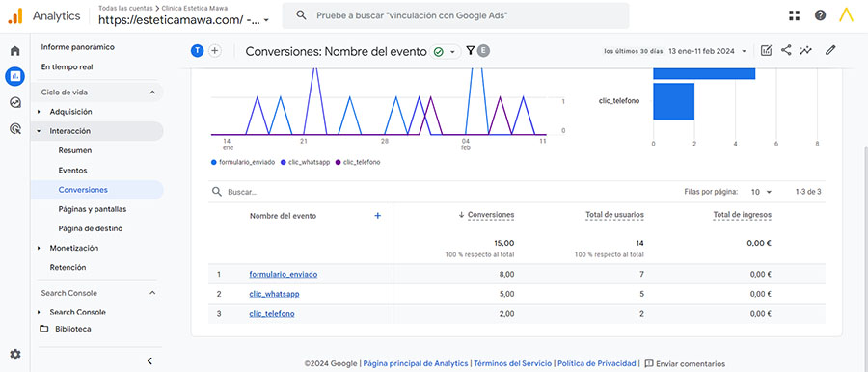Click the 15,00 conversions total
Viewport: 868px width, 372px height.
pyautogui.click(x=503, y=243)
